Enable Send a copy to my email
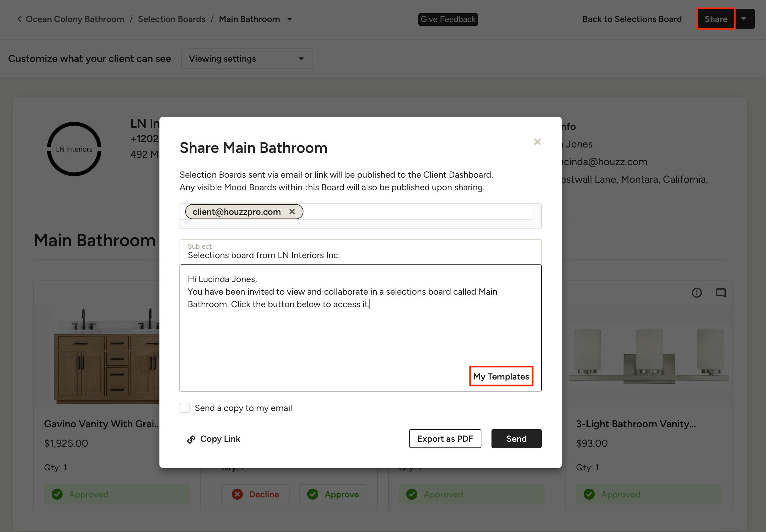The width and height of the screenshot is (766, 532). 185,408
